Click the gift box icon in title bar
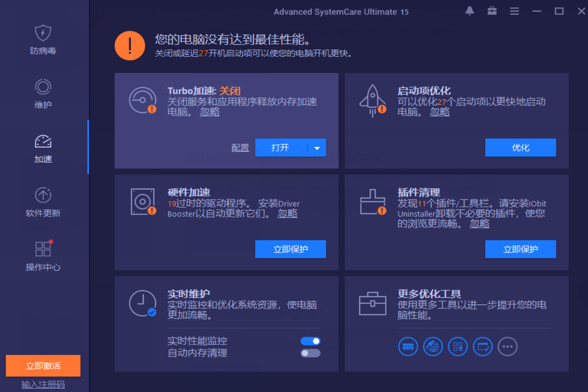The image size is (588, 392). [x=492, y=10]
